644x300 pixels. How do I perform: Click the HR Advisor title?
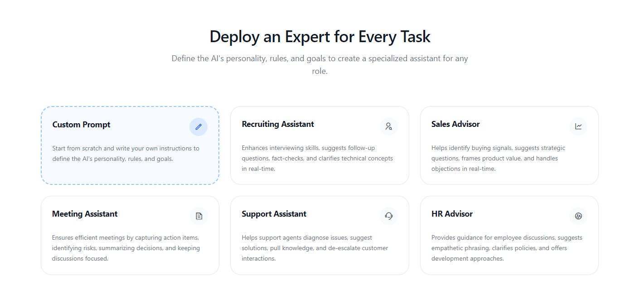[452, 214]
